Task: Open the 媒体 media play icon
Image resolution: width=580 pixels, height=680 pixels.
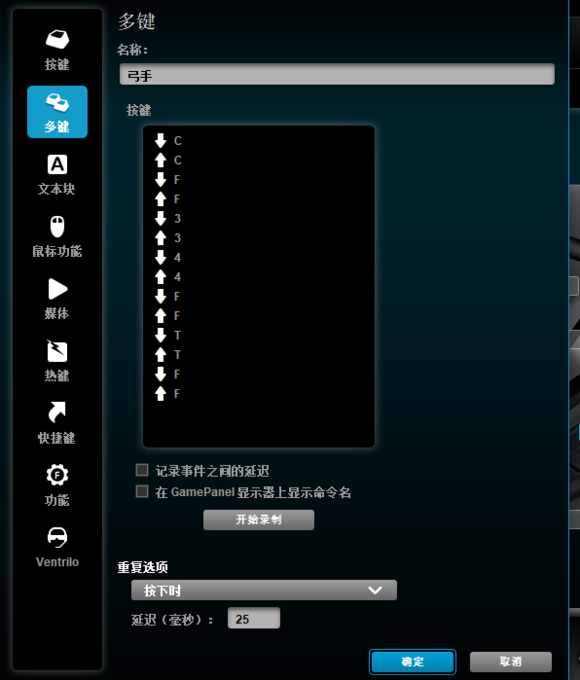Action: coord(57,289)
